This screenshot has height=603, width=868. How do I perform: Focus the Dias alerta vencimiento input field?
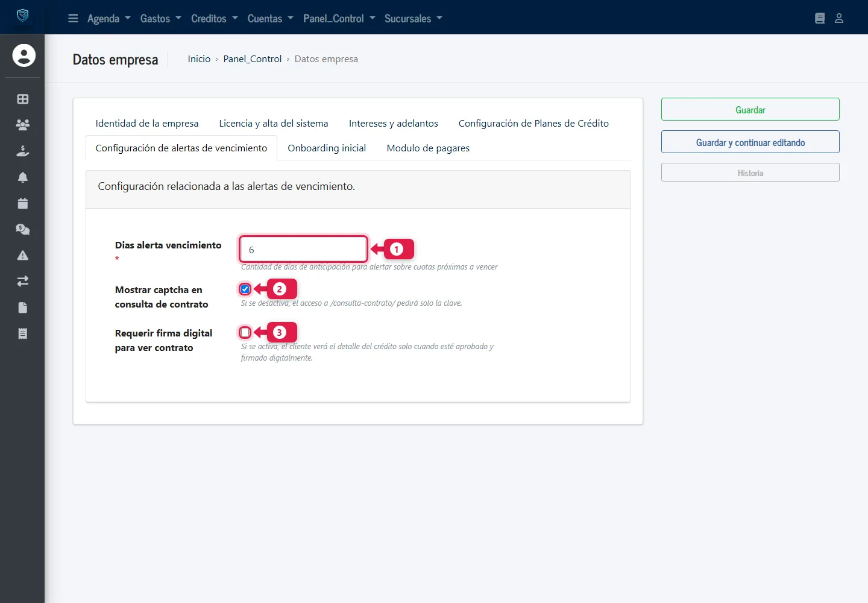[x=303, y=249]
